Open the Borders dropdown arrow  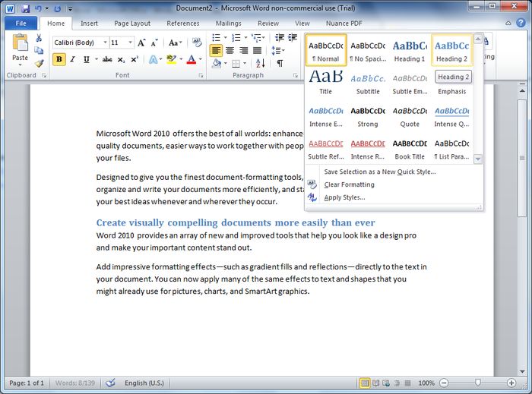[245, 63]
